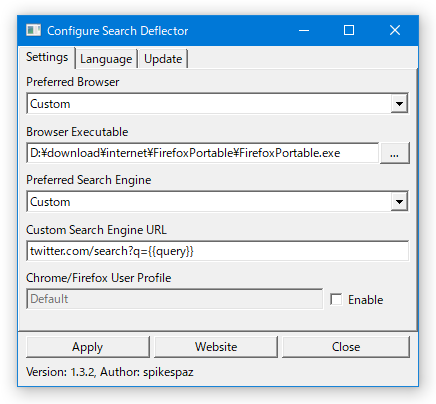436x404 pixels.
Task: Switch to the Update tab
Action: pos(163,59)
